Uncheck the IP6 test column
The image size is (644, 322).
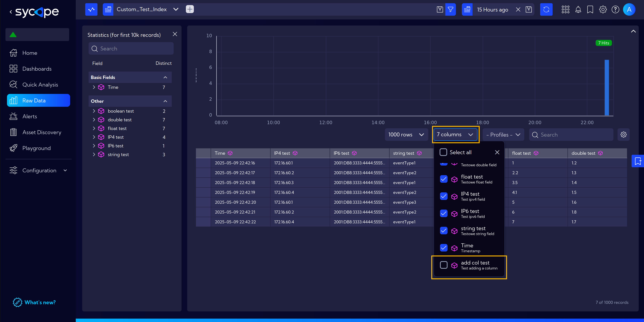[x=444, y=214]
